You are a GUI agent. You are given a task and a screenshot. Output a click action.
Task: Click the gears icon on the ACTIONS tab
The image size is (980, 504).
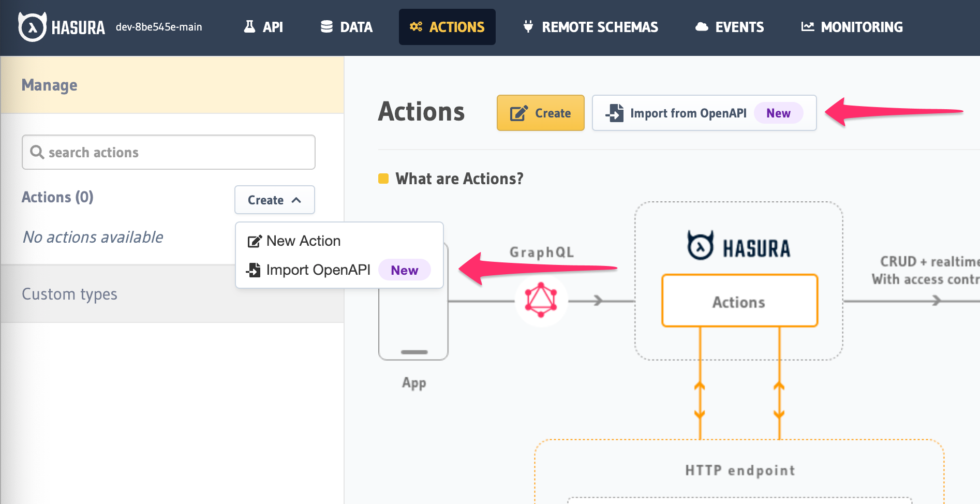(x=415, y=26)
